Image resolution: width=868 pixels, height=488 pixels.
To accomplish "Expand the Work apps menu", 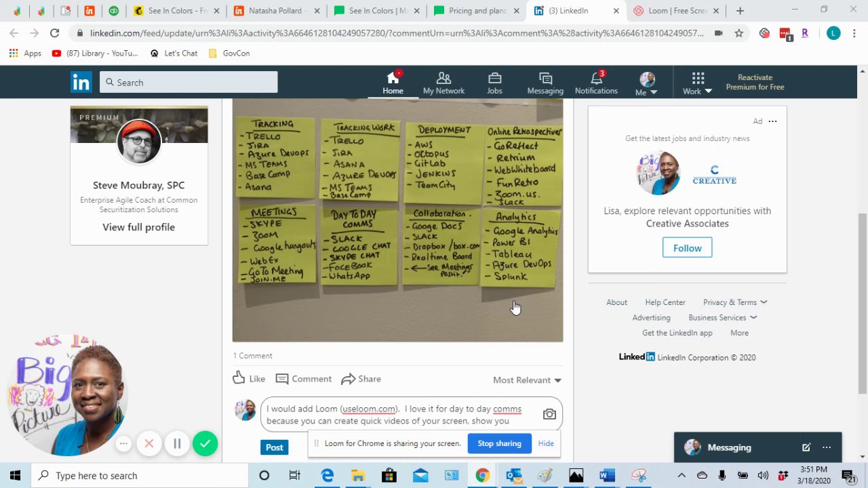I will coord(698,84).
